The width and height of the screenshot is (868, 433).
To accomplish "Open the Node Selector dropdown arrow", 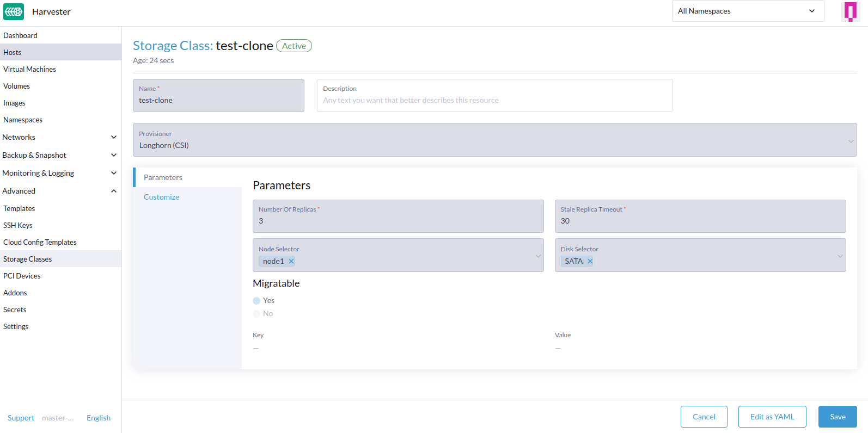I will (538, 256).
